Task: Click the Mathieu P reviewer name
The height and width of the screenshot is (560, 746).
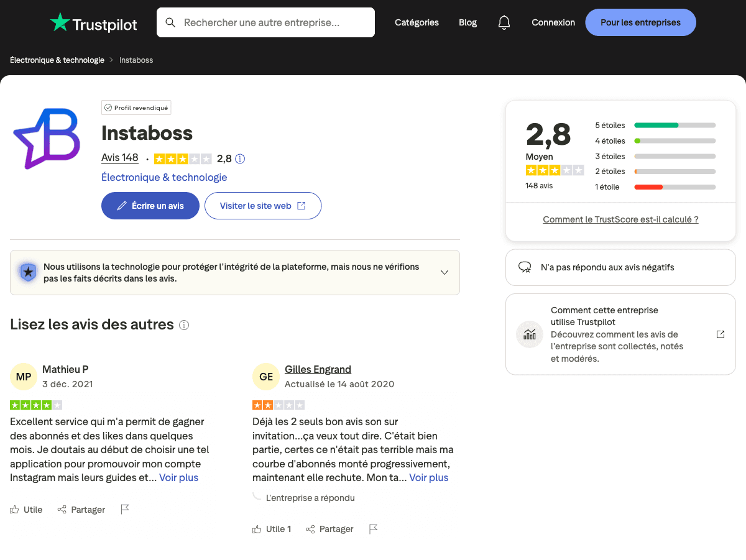Action: click(65, 369)
